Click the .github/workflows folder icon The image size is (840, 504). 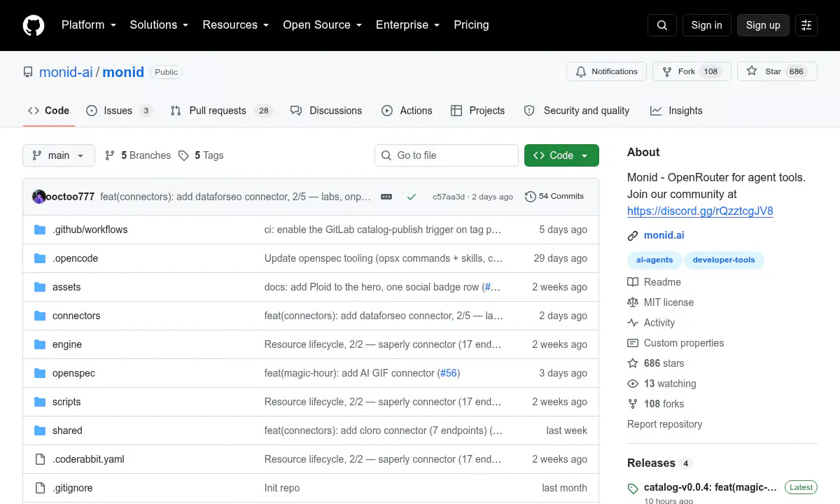click(40, 230)
